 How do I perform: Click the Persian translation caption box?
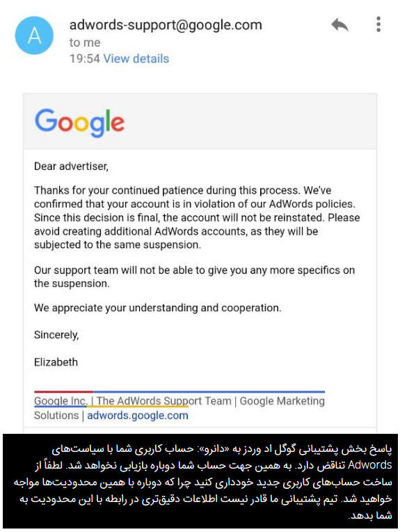(200, 480)
